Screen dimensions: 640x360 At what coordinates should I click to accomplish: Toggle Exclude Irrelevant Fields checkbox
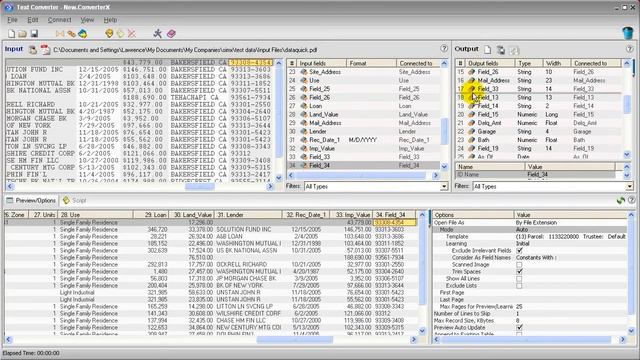(x=519, y=250)
